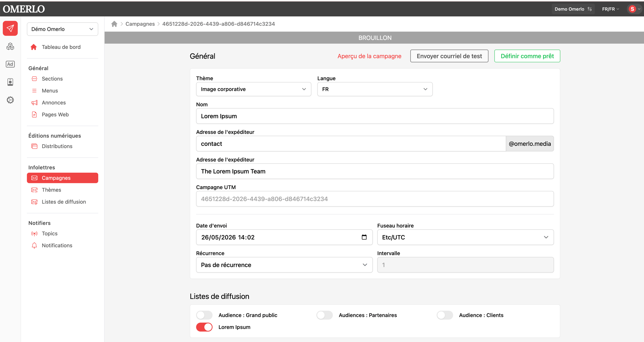Open Aperçu de la campagne link

tap(369, 56)
